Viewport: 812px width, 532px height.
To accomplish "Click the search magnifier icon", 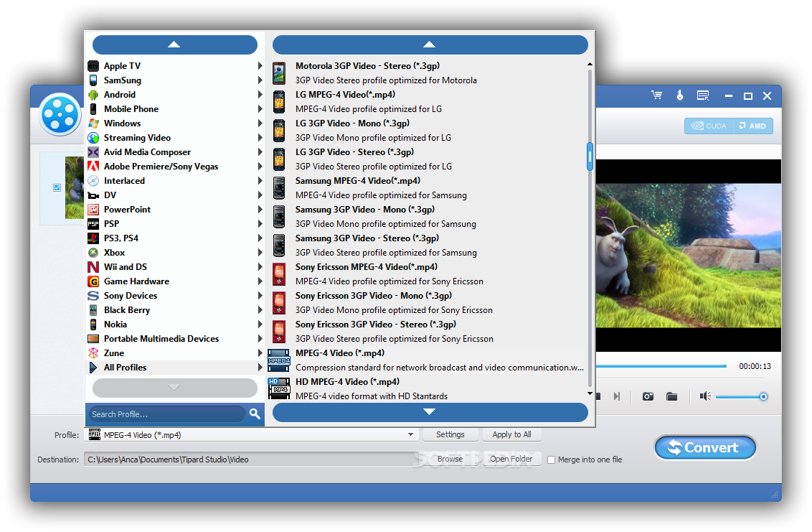I will click(x=254, y=414).
